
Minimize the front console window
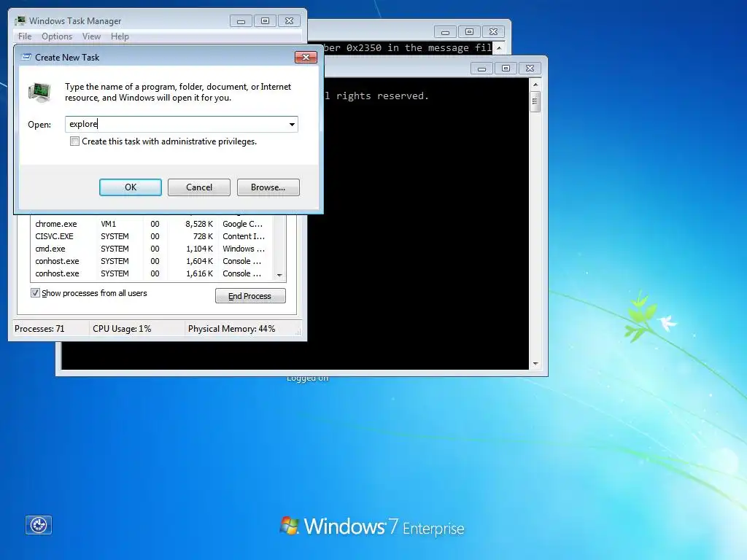[481, 69]
